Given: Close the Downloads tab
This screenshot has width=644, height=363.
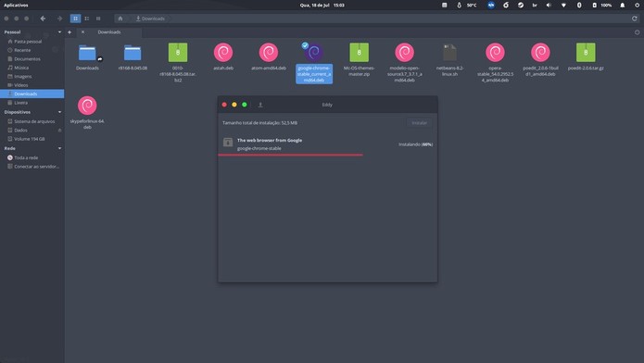Looking at the screenshot, I should point(83,32).
